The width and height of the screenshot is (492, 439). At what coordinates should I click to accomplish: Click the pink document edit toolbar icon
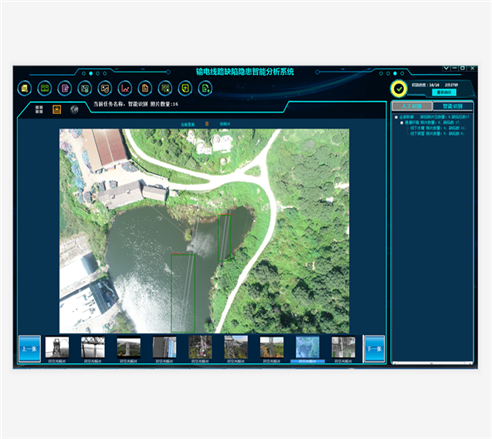pyautogui.click(x=65, y=88)
